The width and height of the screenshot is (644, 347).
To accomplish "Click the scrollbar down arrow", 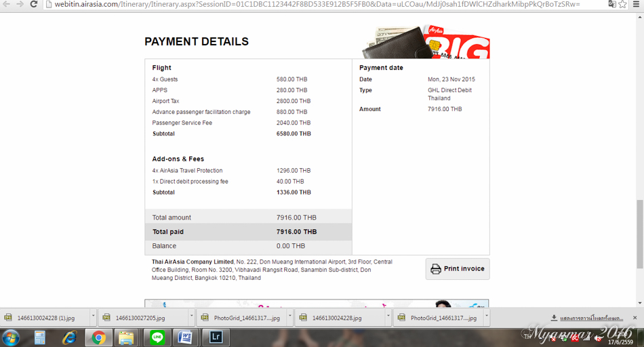I will (639, 303).
